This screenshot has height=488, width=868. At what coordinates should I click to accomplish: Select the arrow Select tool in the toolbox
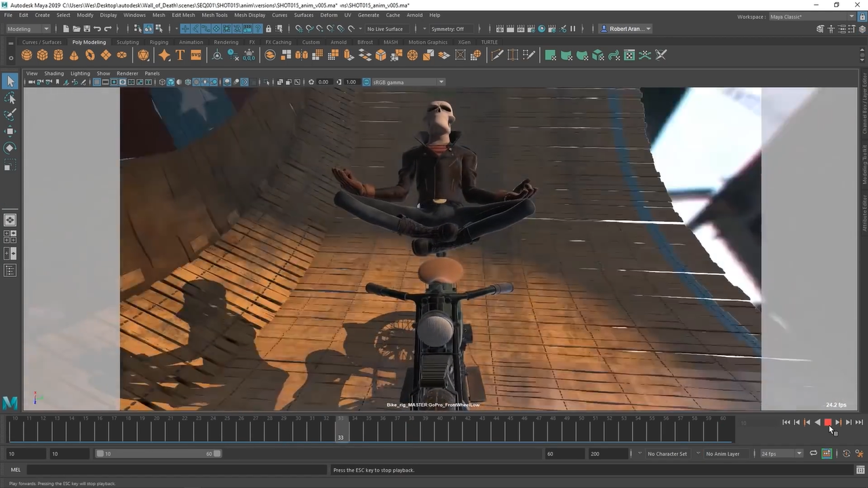[10, 81]
